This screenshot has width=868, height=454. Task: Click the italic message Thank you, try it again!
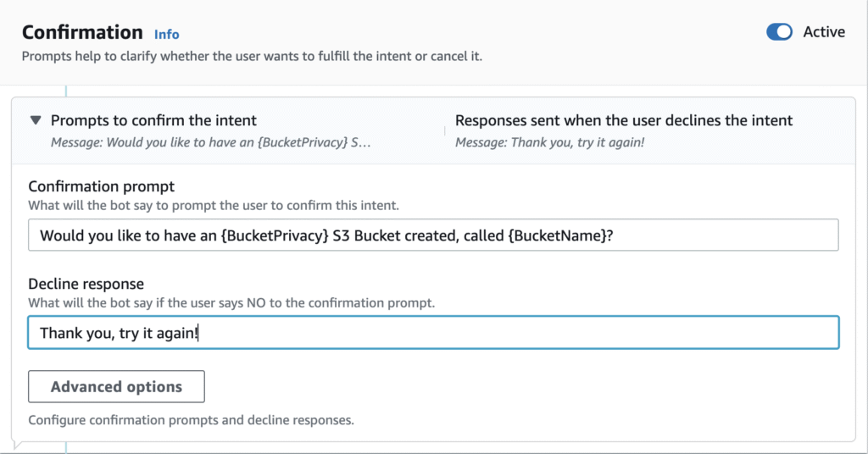click(x=549, y=142)
